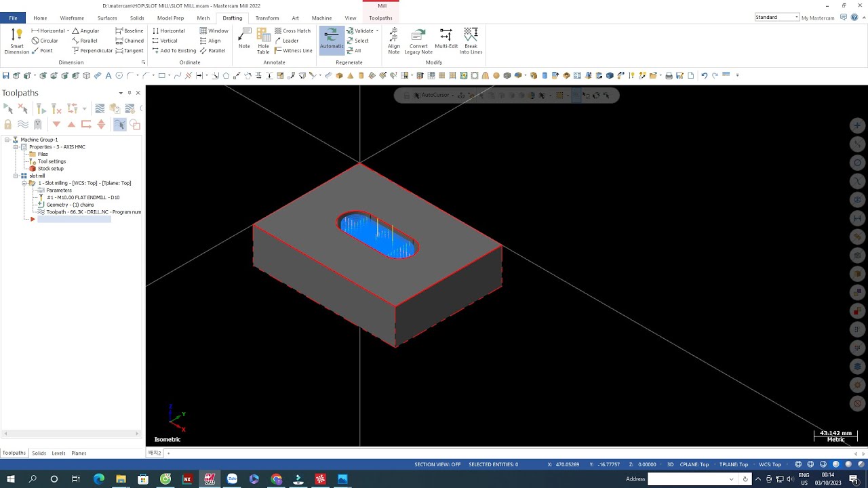Switch to the Wireframe ribbon tab
The width and height of the screenshot is (868, 488).
pos(72,18)
